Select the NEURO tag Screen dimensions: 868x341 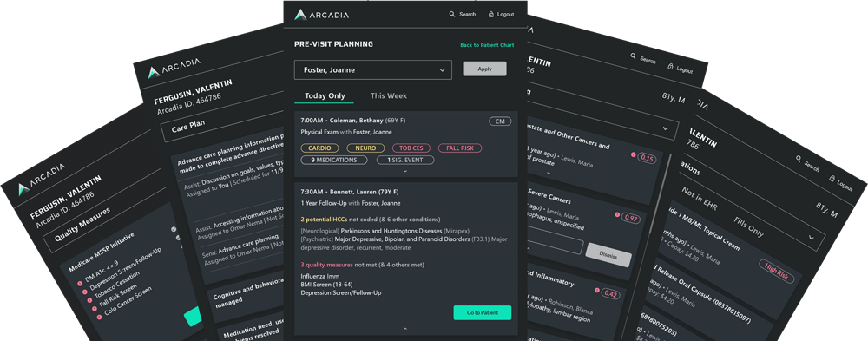tap(366, 148)
